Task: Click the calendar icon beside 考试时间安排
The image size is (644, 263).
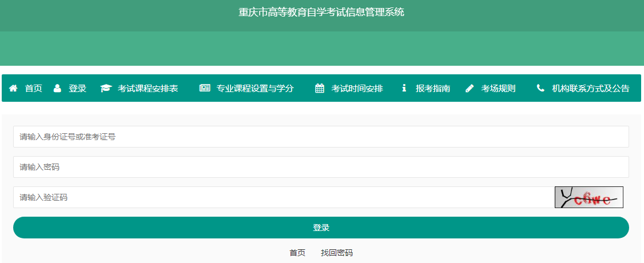Action: (x=320, y=88)
